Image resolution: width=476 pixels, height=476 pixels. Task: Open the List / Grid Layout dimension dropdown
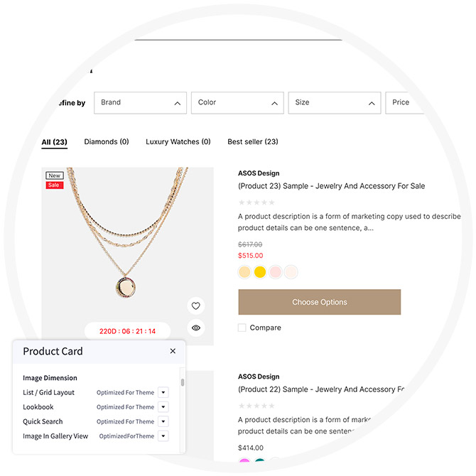point(163,392)
